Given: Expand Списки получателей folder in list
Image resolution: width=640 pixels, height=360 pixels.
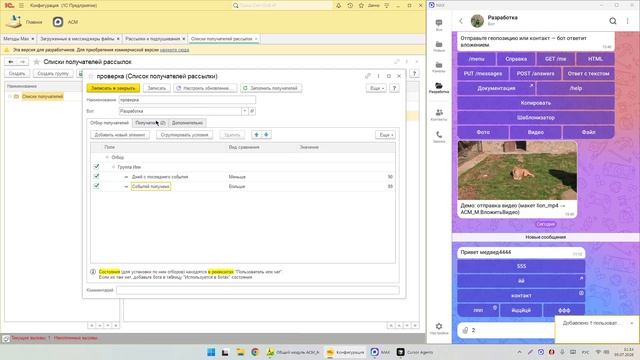Looking at the screenshot, I should (10, 97).
